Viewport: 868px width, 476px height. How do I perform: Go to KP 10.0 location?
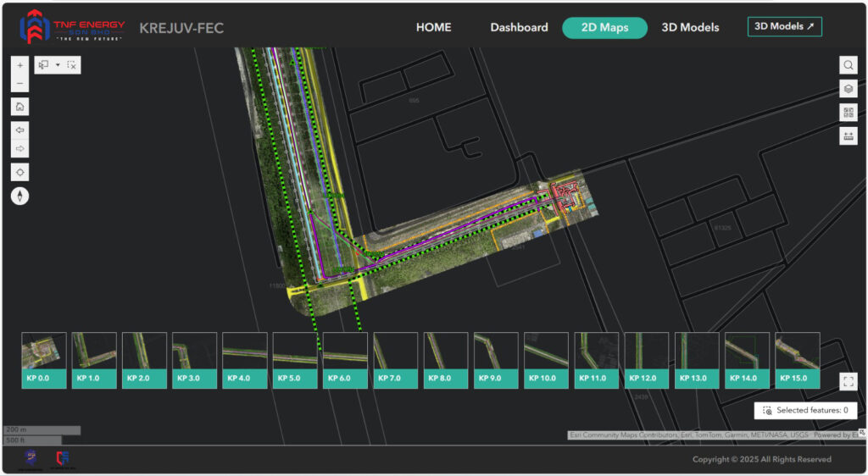pyautogui.click(x=547, y=361)
